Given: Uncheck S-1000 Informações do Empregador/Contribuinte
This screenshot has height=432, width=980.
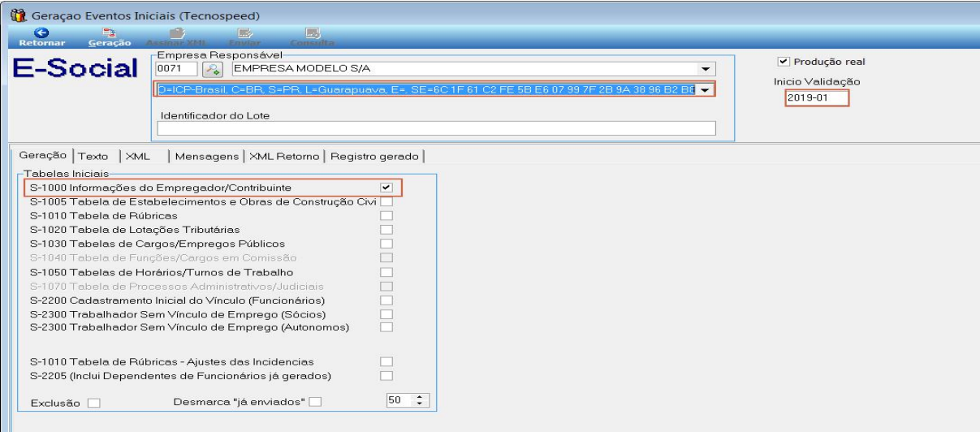Looking at the screenshot, I should (x=386, y=188).
